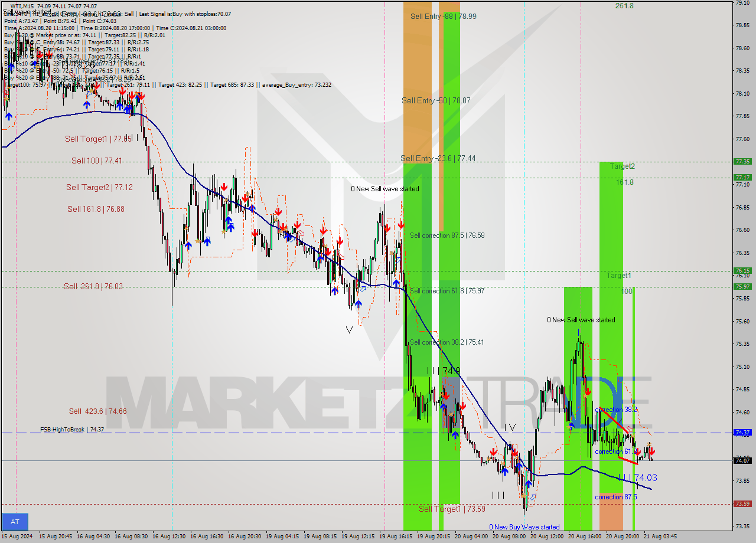Select the green 'Target2' label
The image size is (756, 543).
(623, 166)
